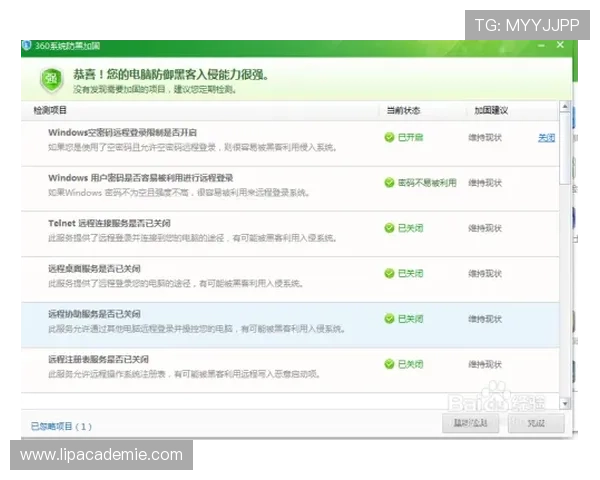Select the Windows空密码远程登录限制是否开启 row title

coord(122,132)
